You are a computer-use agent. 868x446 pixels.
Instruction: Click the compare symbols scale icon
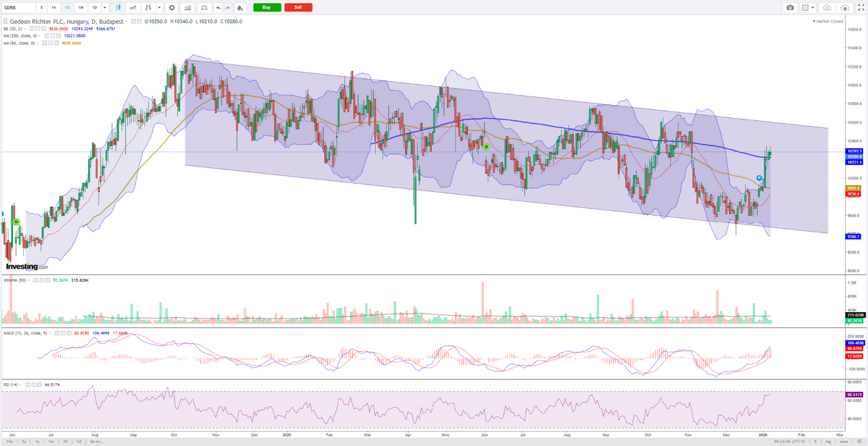[x=205, y=7]
